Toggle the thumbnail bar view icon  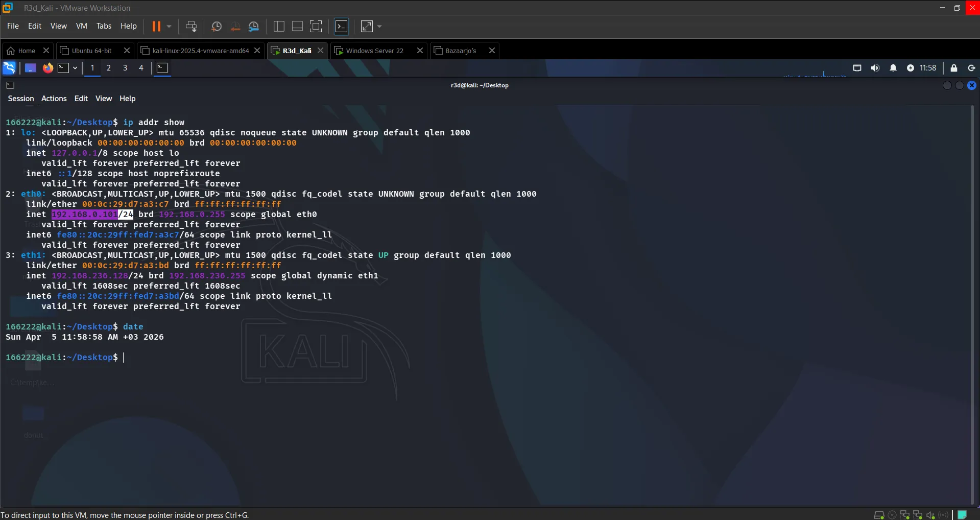(297, 26)
